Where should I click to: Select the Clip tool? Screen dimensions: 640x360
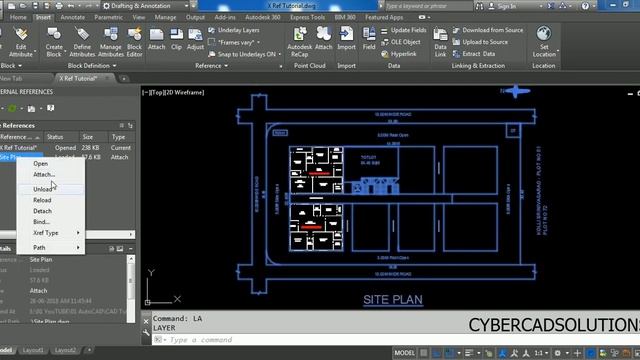(x=176, y=39)
